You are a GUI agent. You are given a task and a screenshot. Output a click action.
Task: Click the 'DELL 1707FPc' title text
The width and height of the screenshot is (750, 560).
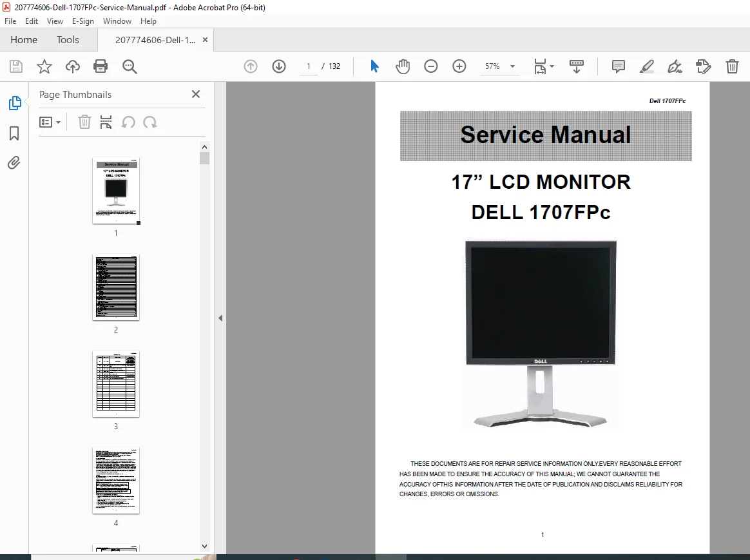click(541, 212)
